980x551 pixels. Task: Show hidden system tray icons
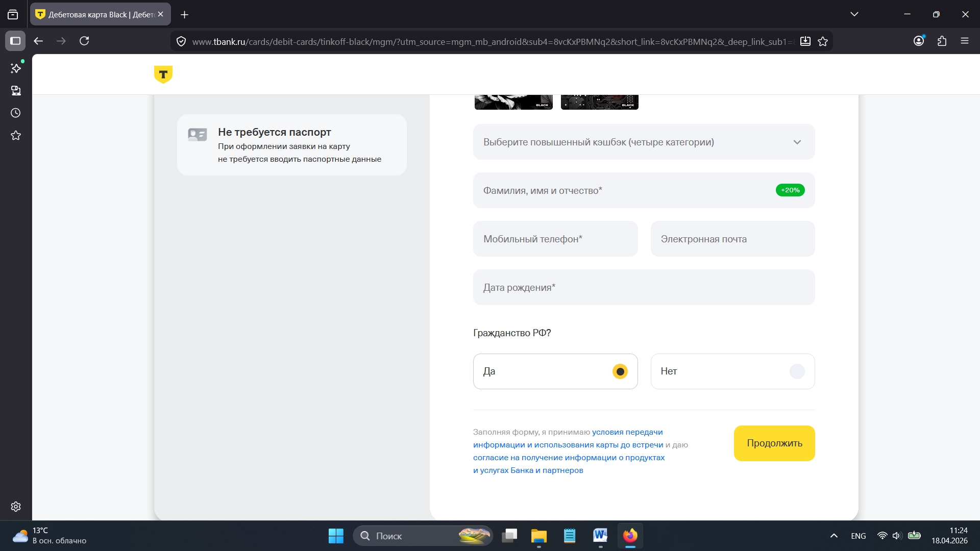tap(834, 536)
